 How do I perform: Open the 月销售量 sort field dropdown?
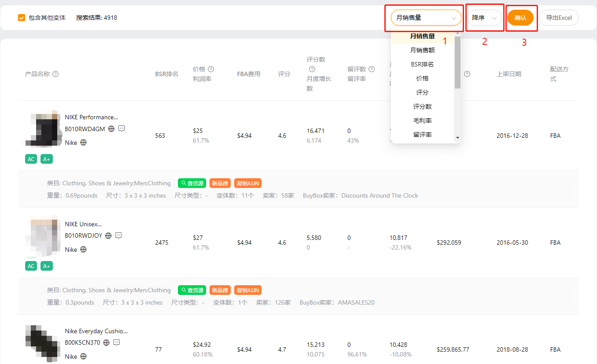[x=426, y=18]
